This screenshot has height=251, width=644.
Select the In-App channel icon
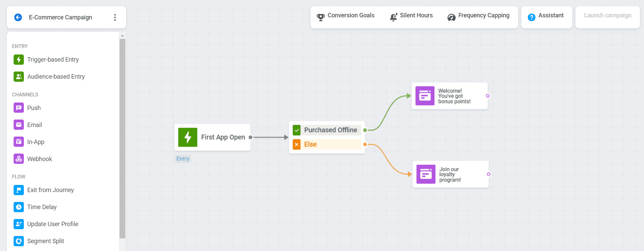pyautogui.click(x=19, y=142)
